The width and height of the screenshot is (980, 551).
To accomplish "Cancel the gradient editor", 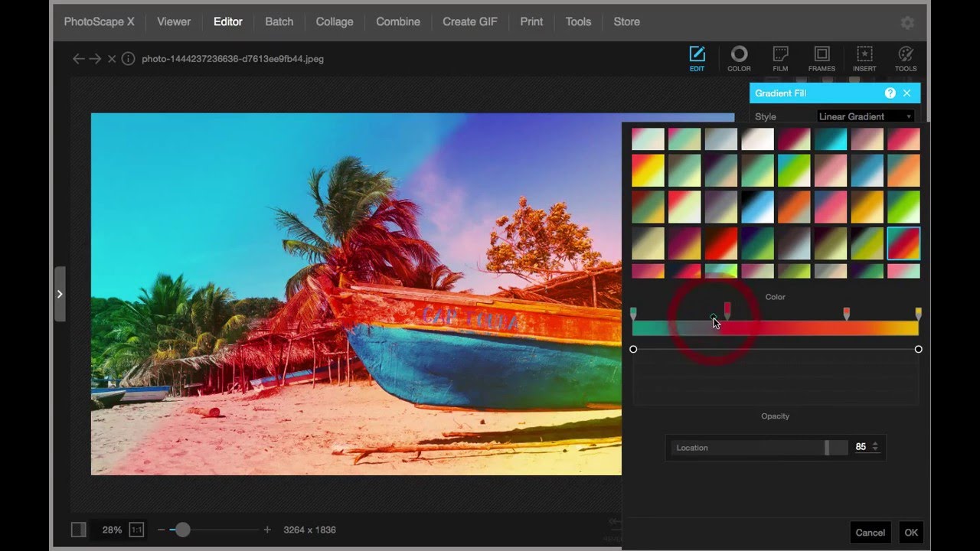I will [x=870, y=533].
